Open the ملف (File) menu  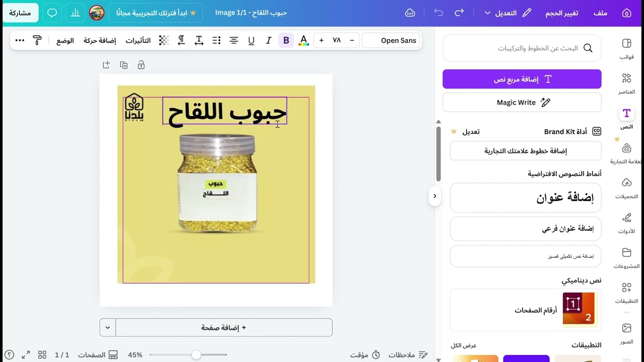[x=600, y=13]
